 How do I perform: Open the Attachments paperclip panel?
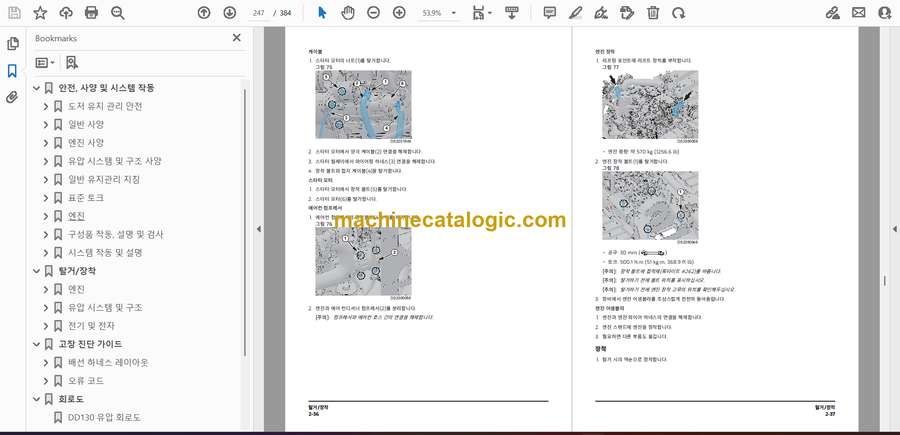tap(12, 97)
